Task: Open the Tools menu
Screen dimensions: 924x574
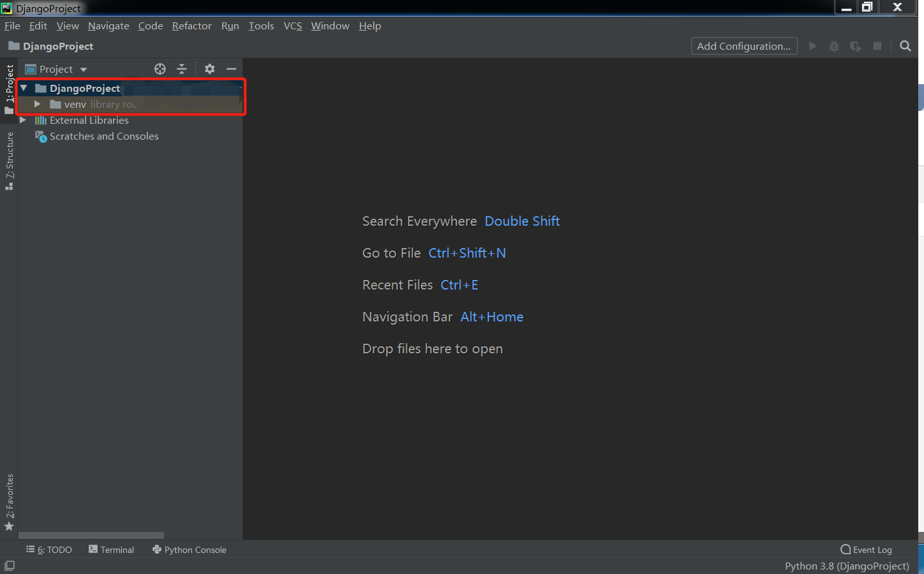Action: pyautogui.click(x=261, y=26)
